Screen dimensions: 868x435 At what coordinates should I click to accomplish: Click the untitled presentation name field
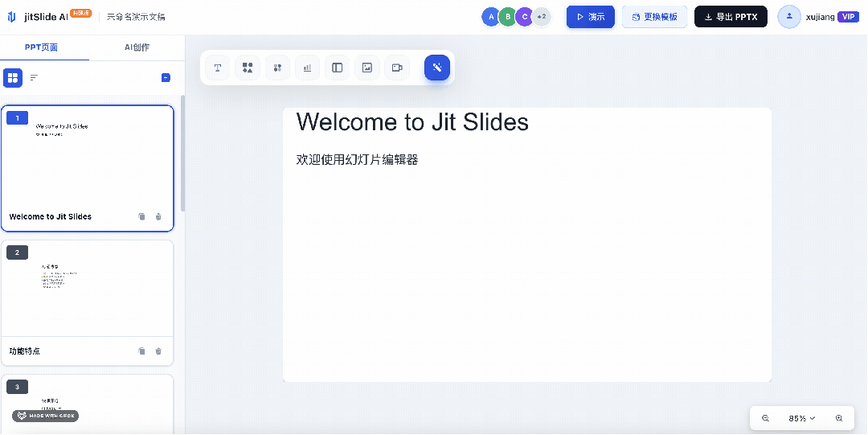[136, 17]
